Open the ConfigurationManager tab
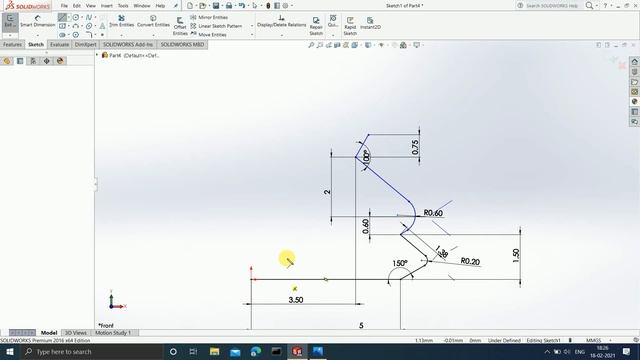 [33, 61]
